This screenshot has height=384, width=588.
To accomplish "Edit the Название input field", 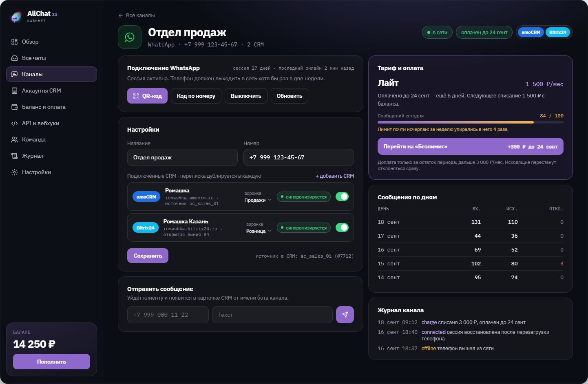I will tap(182, 157).
